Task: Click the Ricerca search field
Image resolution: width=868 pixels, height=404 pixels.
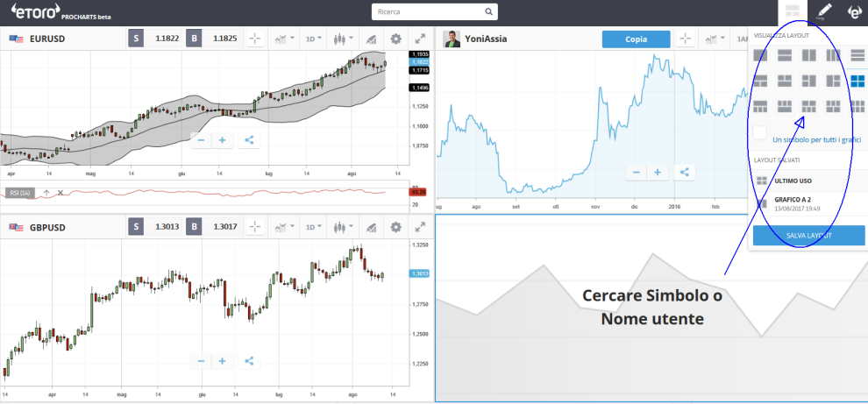Action: [x=428, y=12]
